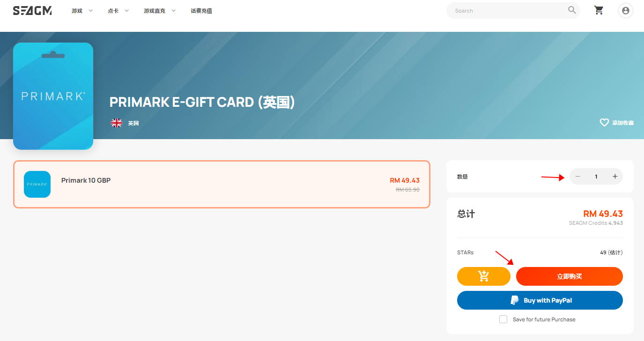Click into the Search input field
644x341 pixels.
click(x=508, y=10)
